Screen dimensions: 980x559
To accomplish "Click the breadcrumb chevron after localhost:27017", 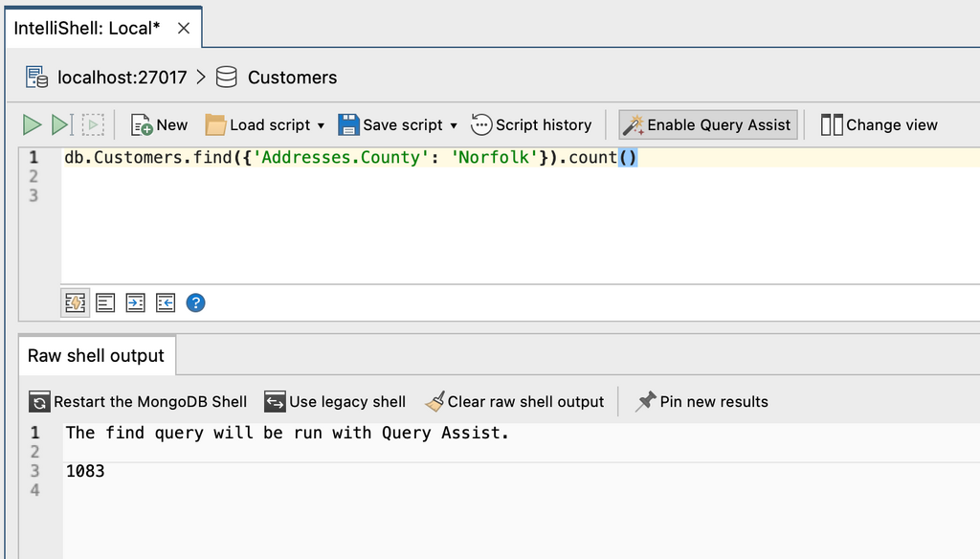I will [x=201, y=77].
